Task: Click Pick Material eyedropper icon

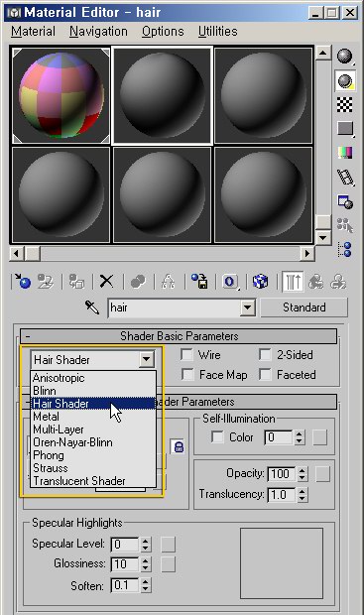Action: click(92, 307)
